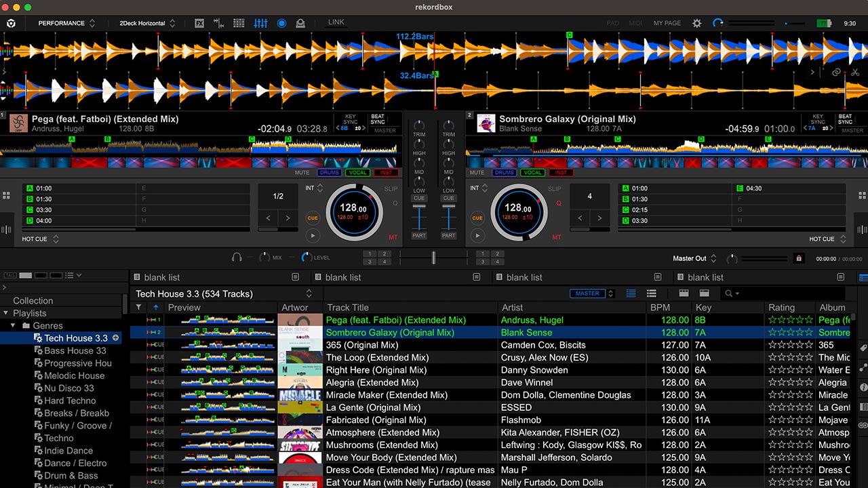The height and width of the screenshot is (488, 868).
Task: Show the deck 2 waveform panel icon
Action: click(x=862, y=230)
